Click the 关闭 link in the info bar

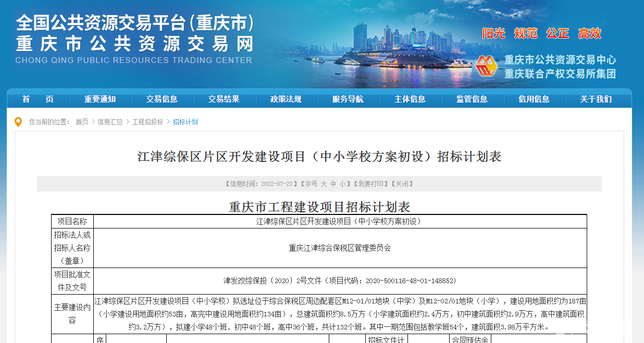(x=402, y=184)
